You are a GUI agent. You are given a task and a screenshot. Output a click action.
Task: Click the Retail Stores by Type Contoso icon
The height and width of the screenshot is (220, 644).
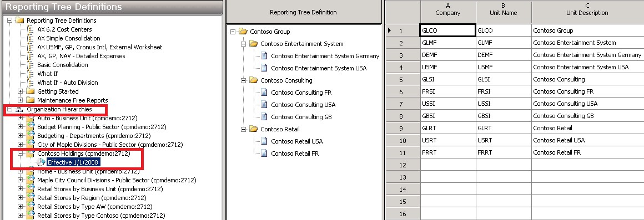pos(31,216)
